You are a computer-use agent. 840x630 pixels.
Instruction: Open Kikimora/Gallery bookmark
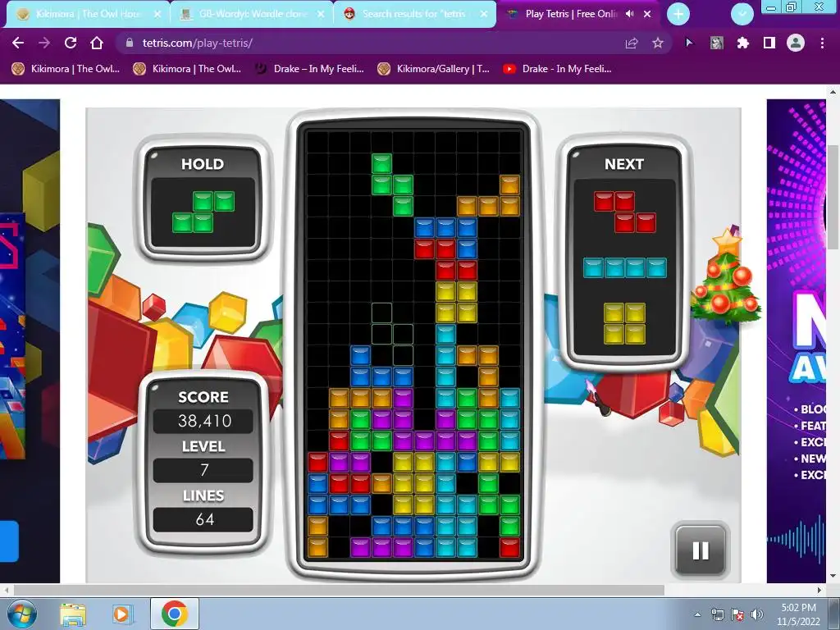(433, 69)
